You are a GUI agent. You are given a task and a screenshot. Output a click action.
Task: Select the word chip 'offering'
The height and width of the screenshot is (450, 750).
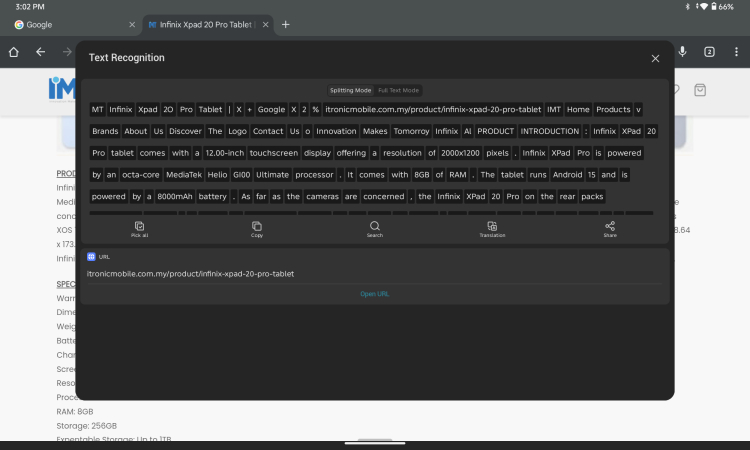pos(351,153)
